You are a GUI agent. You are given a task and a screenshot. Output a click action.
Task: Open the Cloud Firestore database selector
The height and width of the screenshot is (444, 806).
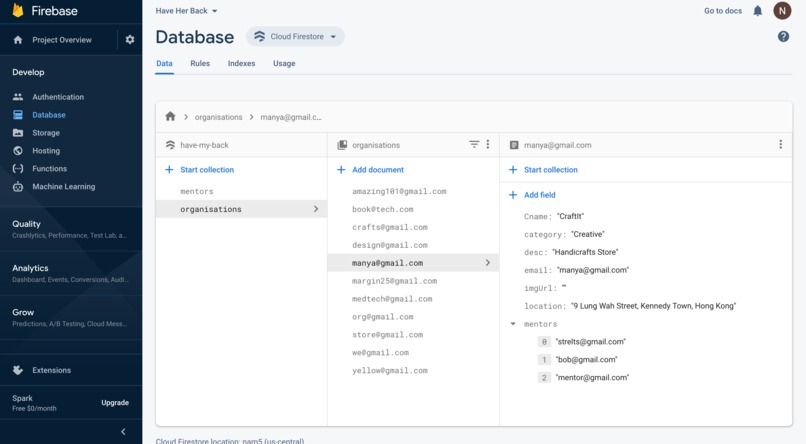(x=296, y=36)
